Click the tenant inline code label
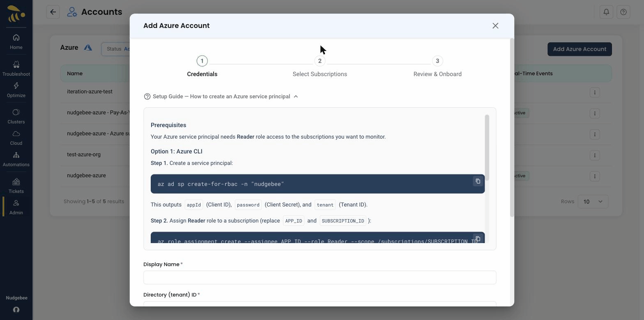 (325, 204)
